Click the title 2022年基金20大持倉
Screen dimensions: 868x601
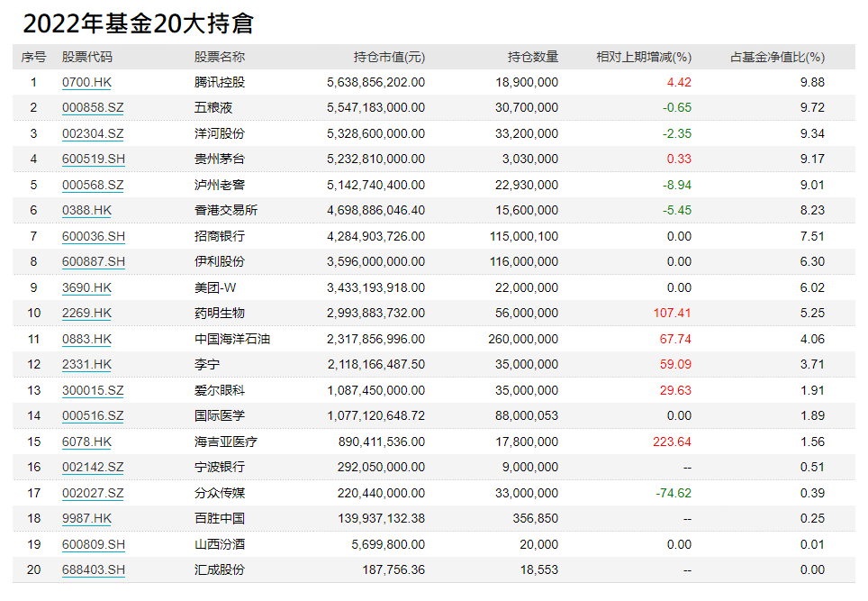[x=139, y=23]
